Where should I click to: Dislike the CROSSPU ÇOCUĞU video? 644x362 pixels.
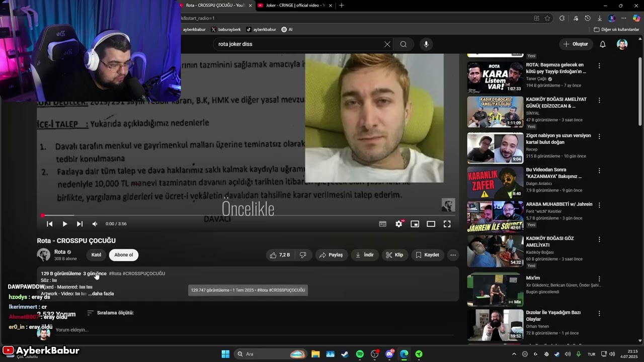(303, 255)
